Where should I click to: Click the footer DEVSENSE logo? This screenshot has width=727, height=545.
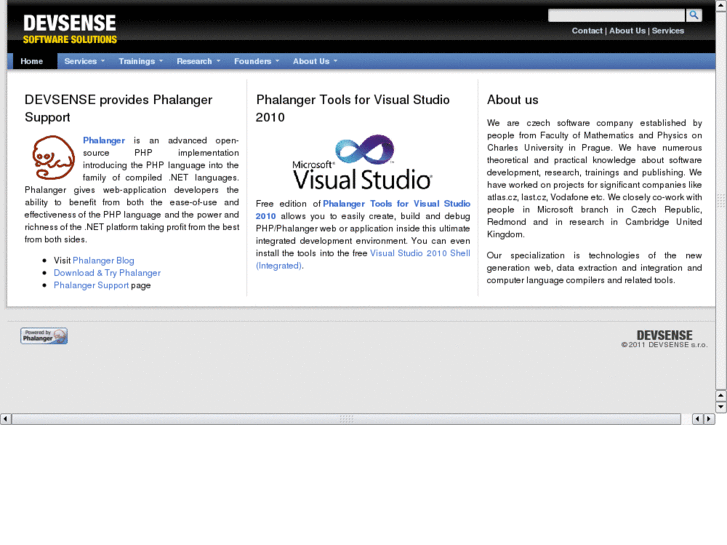(x=664, y=335)
